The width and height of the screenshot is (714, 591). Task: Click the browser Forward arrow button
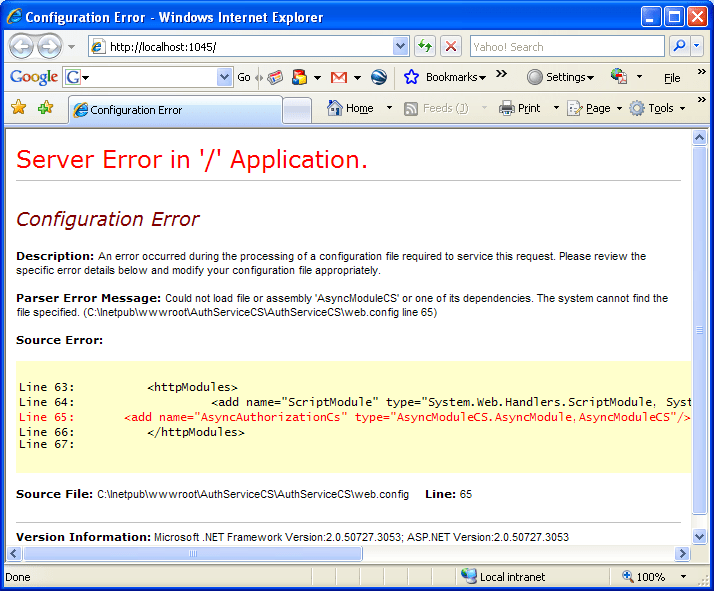pyautogui.click(x=50, y=46)
